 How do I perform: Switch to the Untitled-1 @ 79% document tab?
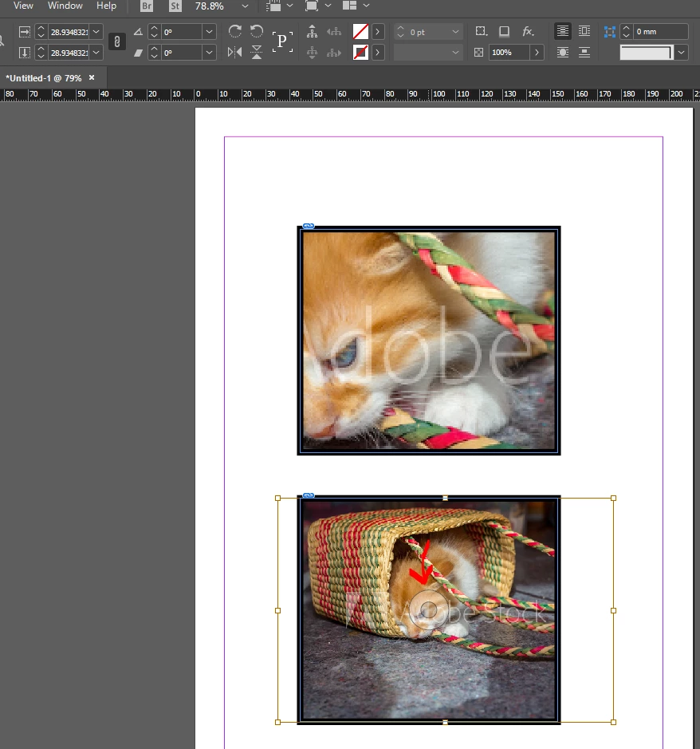[x=44, y=78]
